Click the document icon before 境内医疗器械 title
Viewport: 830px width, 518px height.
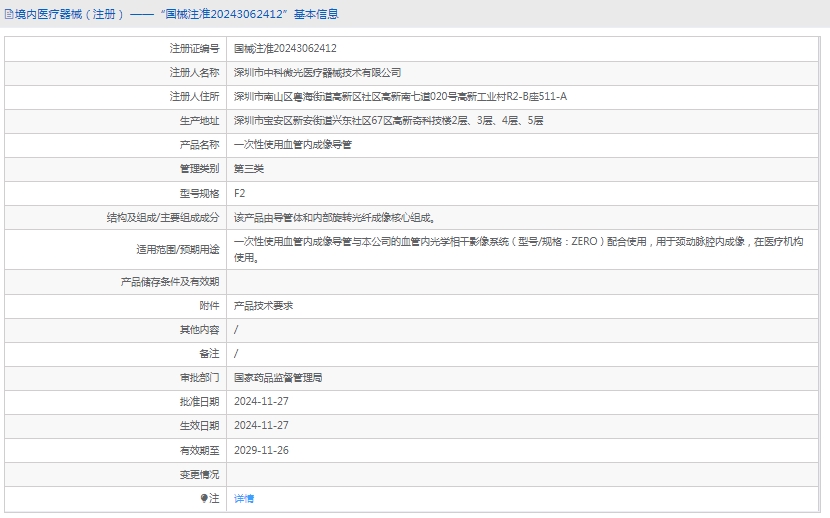[x=8, y=14]
